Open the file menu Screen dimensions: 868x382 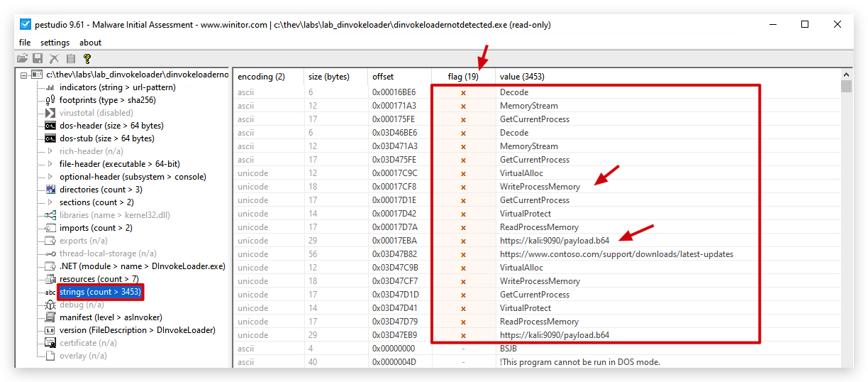pos(25,43)
